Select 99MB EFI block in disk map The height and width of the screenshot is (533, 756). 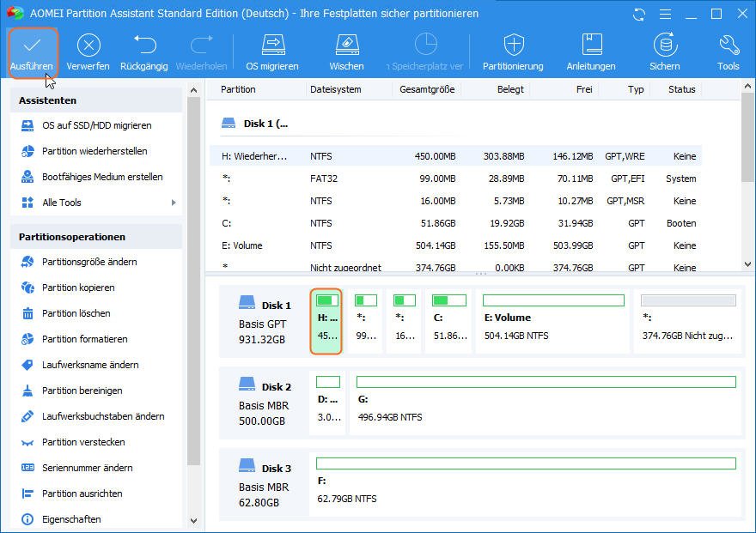[x=365, y=321]
